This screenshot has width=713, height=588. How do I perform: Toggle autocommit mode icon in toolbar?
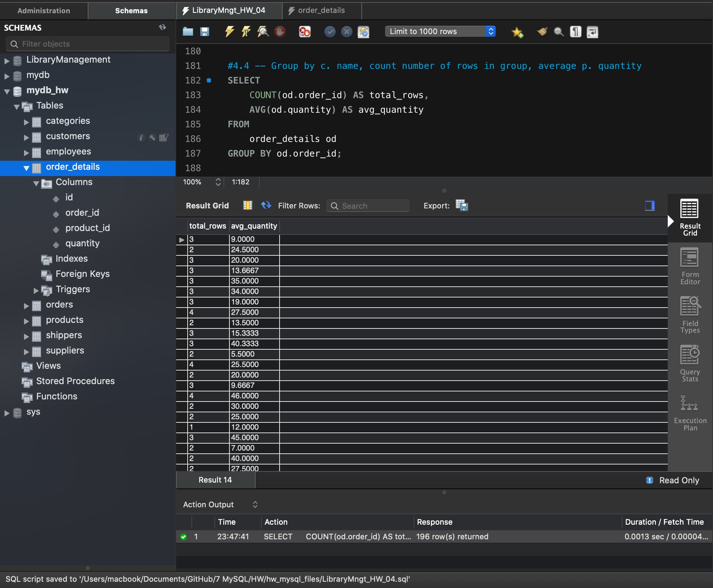(363, 32)
